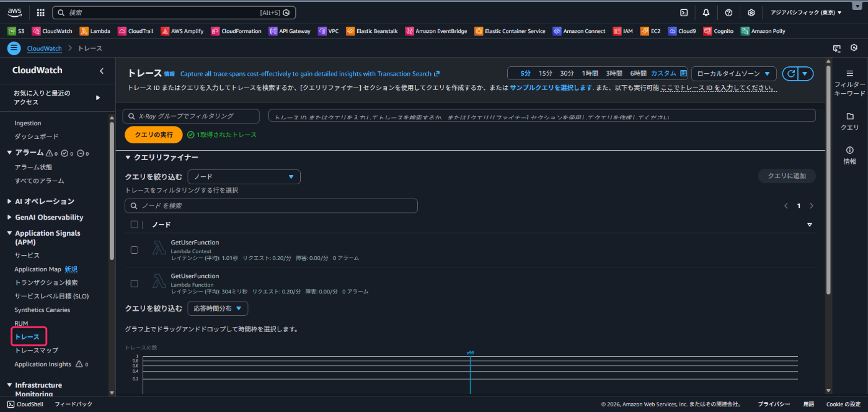This screenshot has width=868, height=412.
Task: Open Elastic Beanstalk bookmark shortcut
Action: click(372, 31)
